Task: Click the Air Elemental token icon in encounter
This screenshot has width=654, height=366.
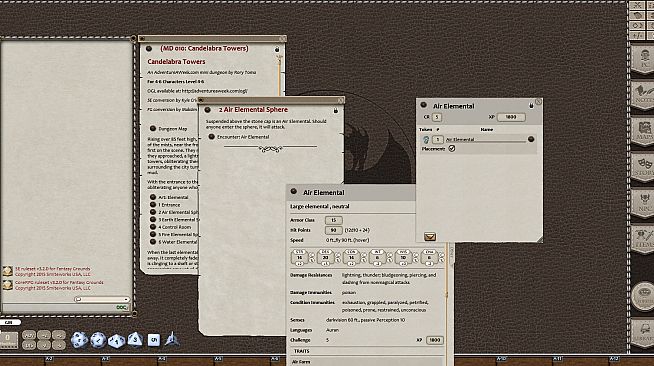Action: tap(426, 140)
